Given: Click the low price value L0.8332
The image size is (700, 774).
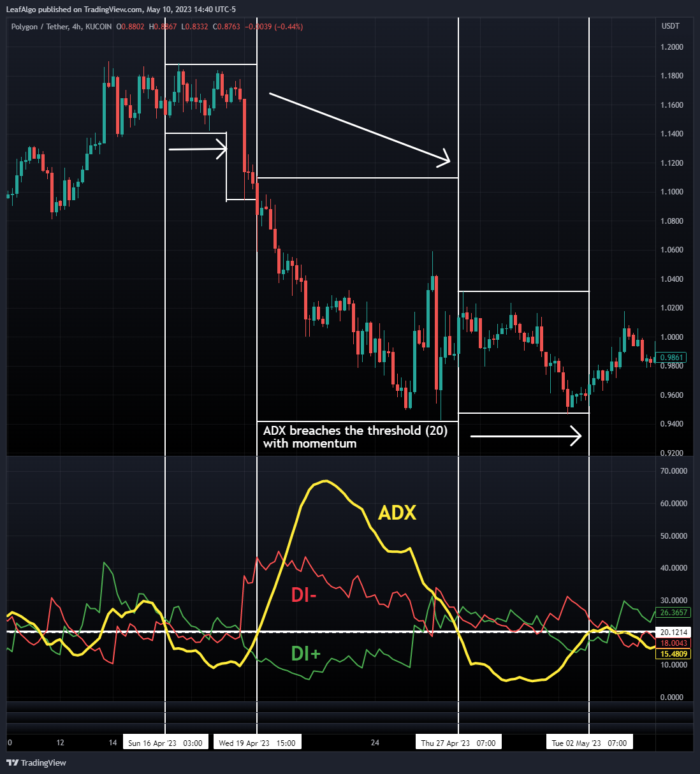Looking at the screenshot, I should click(195, 27).
